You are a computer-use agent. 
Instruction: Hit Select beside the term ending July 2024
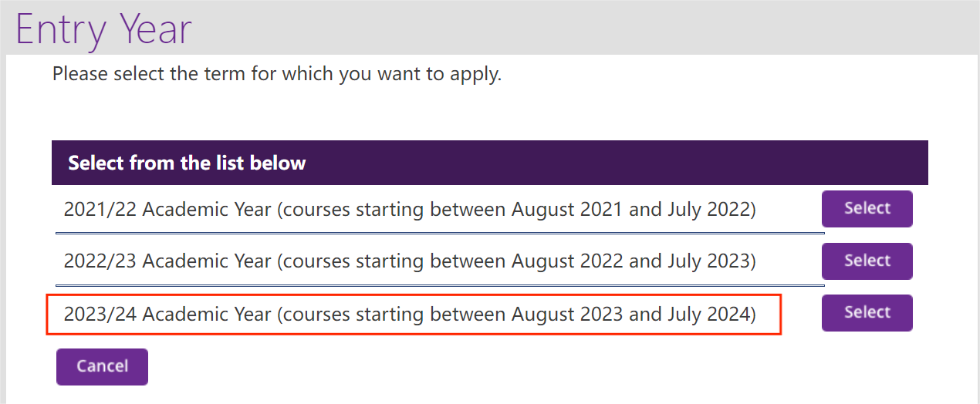pos(867,313)
